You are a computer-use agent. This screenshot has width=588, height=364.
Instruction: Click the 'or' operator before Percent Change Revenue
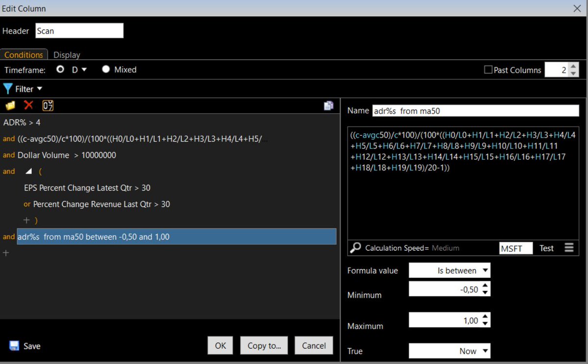(x=27, y=204)
